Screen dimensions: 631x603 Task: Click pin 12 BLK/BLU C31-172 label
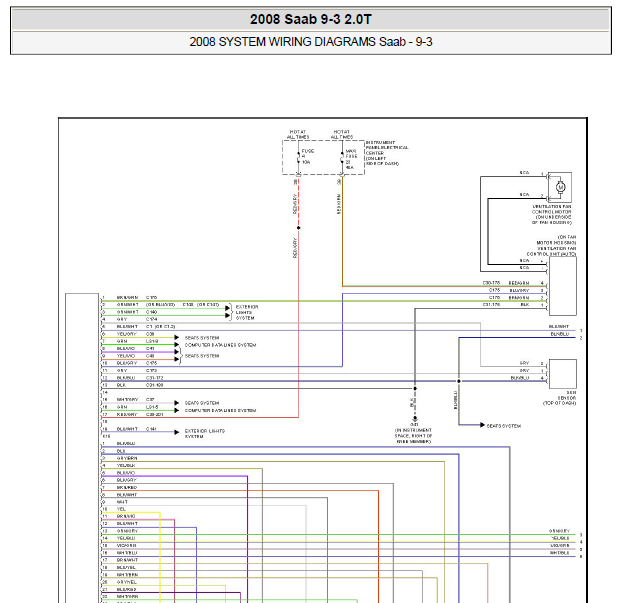(x=140, y=378)
